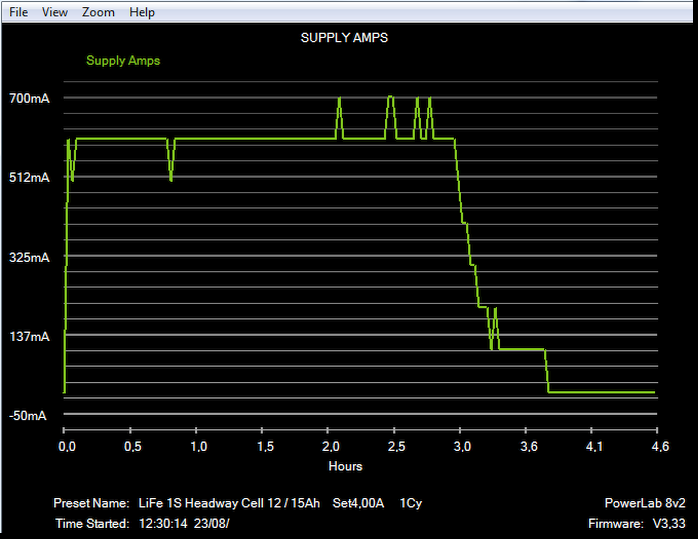Open the Help menu
Viewport: 698px width, 539px height.
click(142, 12)
